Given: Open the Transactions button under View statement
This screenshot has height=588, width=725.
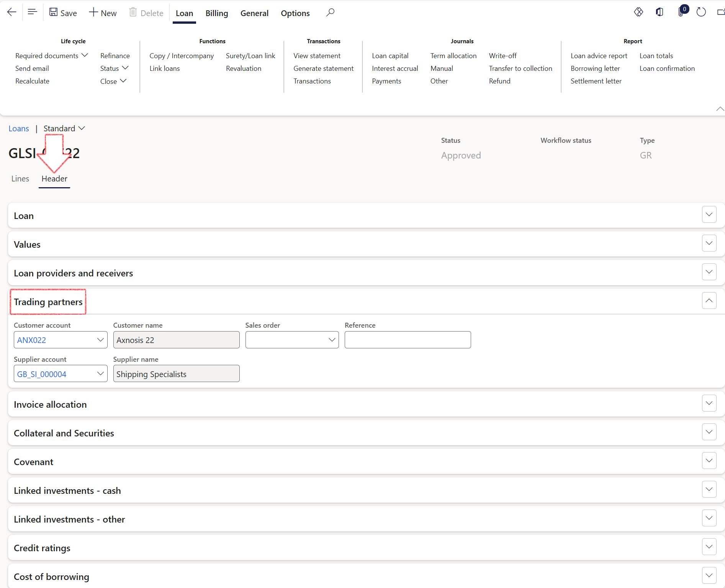Looking at the screenshot, I should (x=312, y=81).
